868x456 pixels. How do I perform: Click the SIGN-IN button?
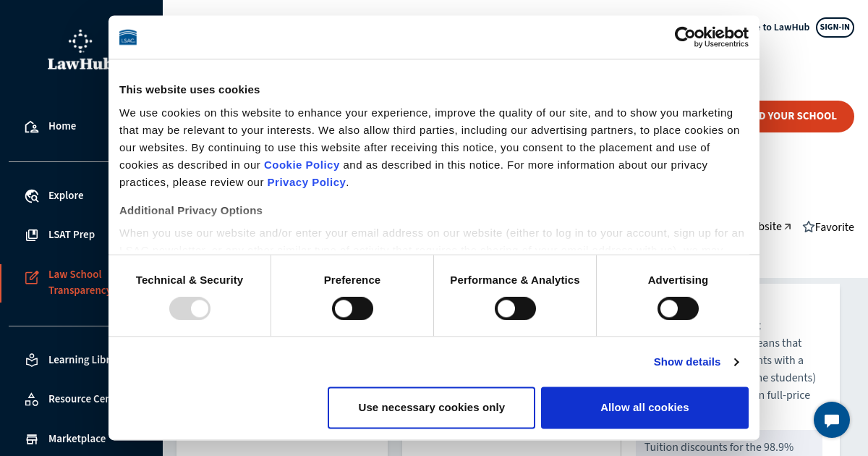point(835,28)
